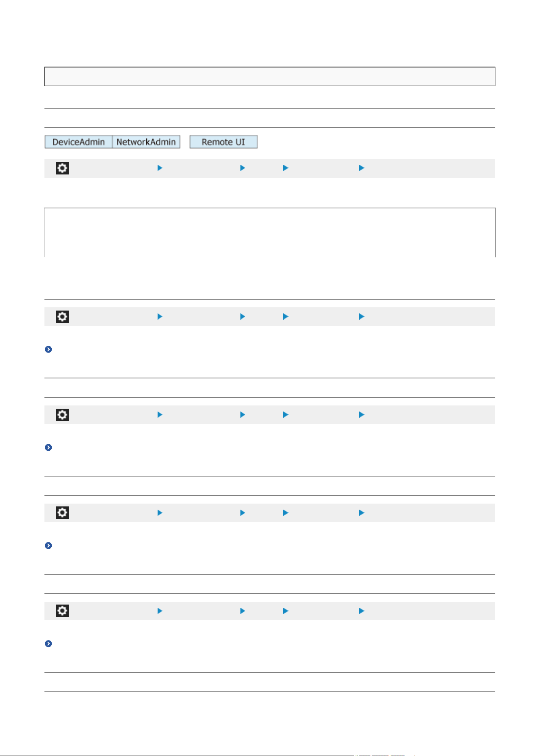Click first blue arrow in topmost breadcrumb bar
This screenshot has height=756, width=535.
pyautogui.click(x=160, y=168)
